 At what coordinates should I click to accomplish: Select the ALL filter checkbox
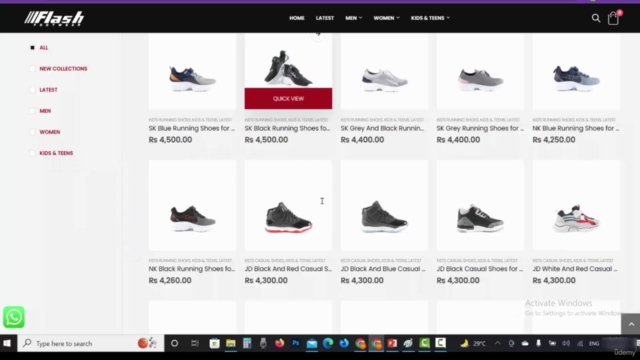32,48
